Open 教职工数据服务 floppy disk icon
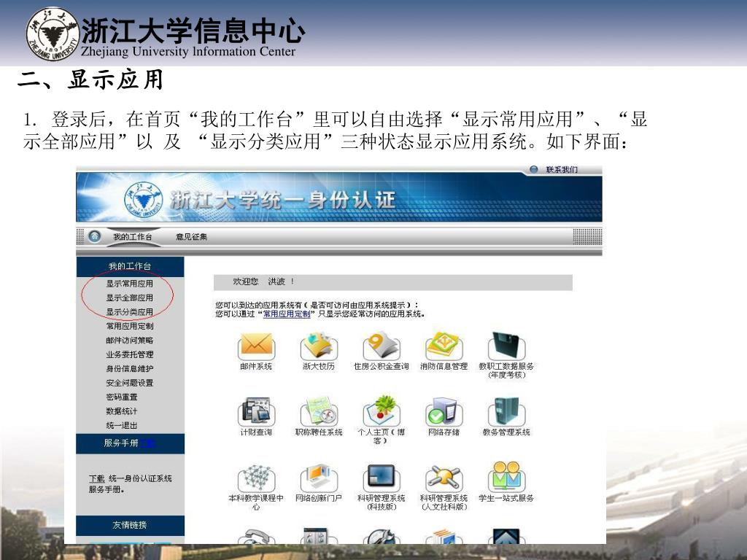The height and width of the screenshot is (560, 747). [x=506, y=346]
